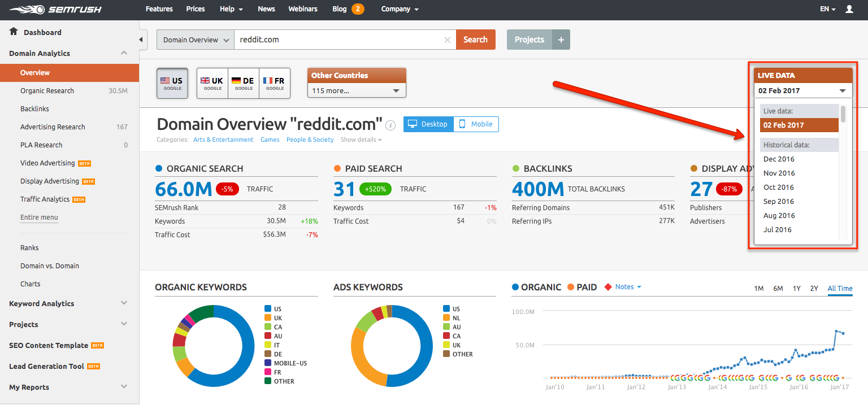Open the Features menu item
Image resolution: width=868 pixels, height=405 pixels.
click(159, 9)
